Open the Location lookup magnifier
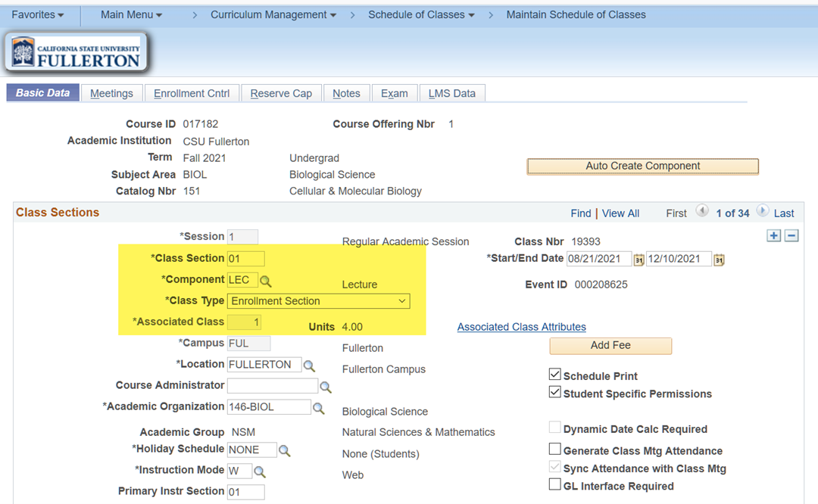 click(x=309, y=366)
